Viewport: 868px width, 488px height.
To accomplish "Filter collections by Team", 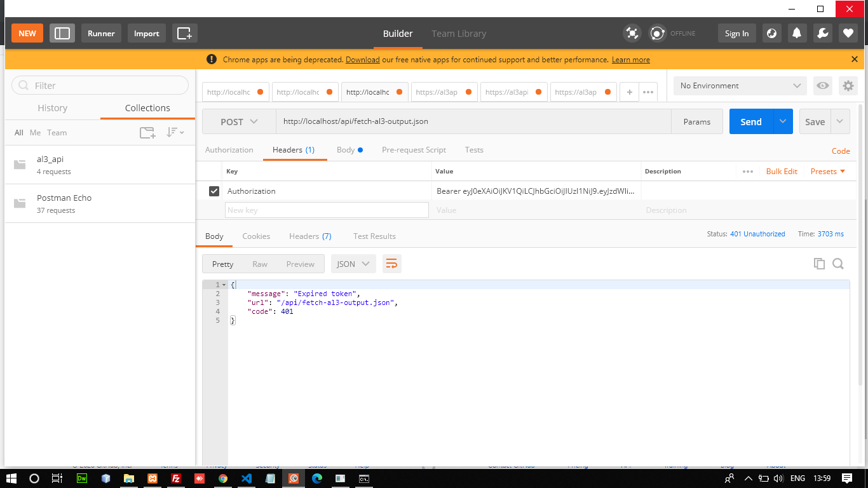I will tap(57, 132).
